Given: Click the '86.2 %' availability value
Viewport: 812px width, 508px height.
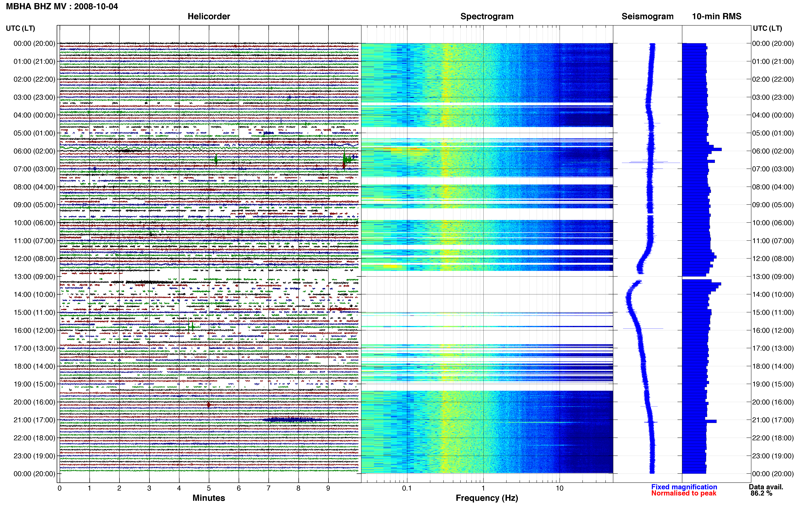Looking at the screenshot, I should click(x=761, y=493).
